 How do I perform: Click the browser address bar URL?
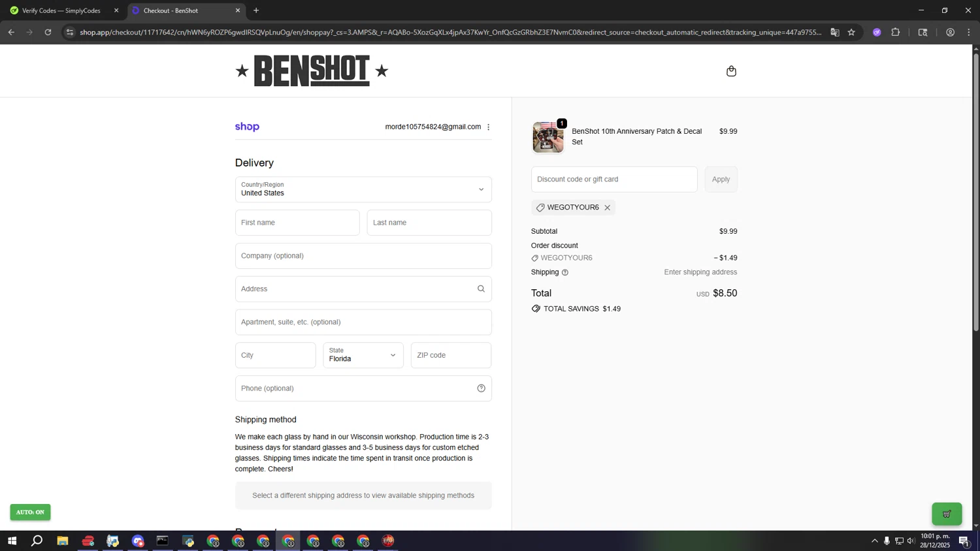tap(451, 32)
